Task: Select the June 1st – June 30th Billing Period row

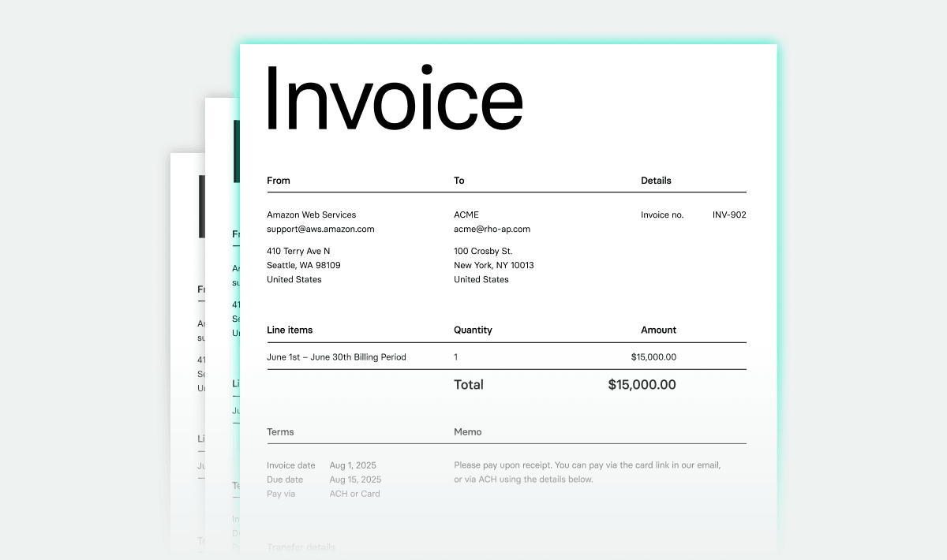Action: click(x=335, y=357)
